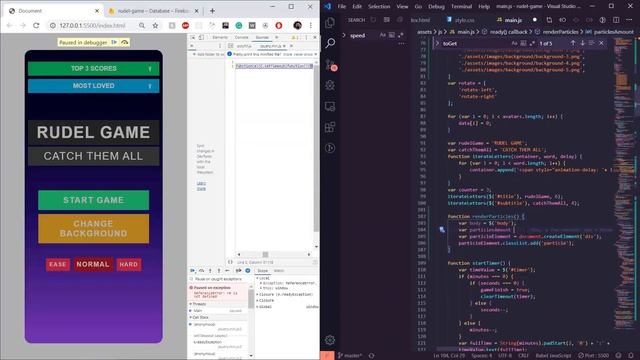Open More Actions ellipsis in editor toolbar
640x360 pixels.
pyautogui.click(x=629, y=20)
